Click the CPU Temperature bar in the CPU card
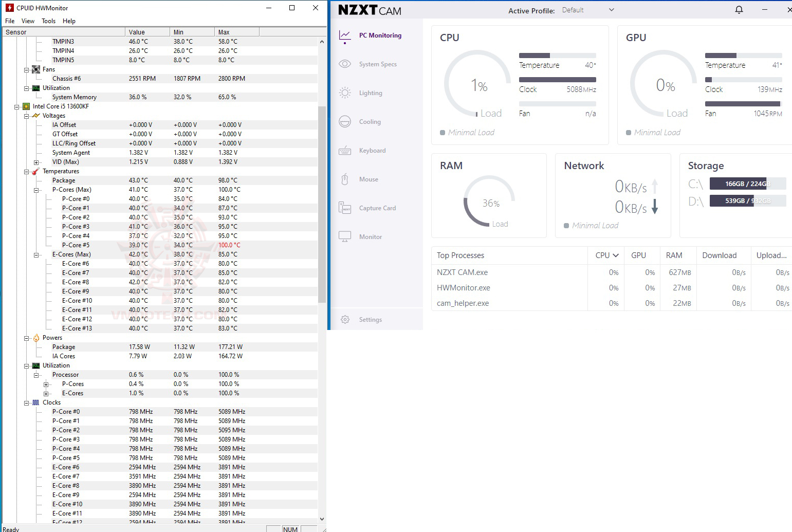Viewport: 792px width, 532px height. point(558,56)
